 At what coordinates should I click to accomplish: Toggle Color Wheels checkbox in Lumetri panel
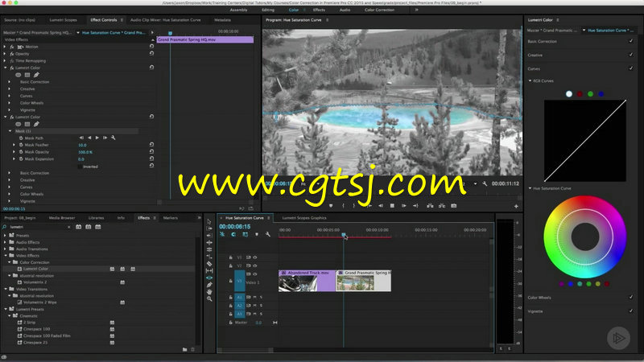631,297
